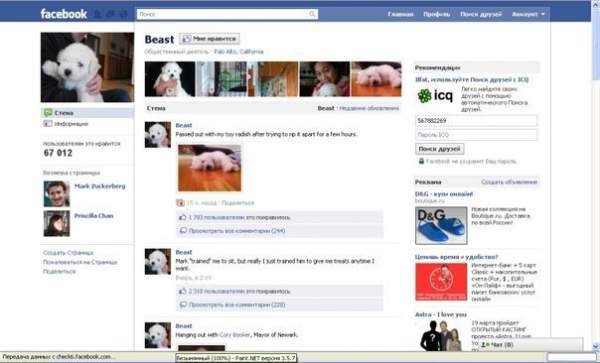Click the page vertical scrollbar
The width and height of the screenshot is (600, 363).
(x=596, y=175)
